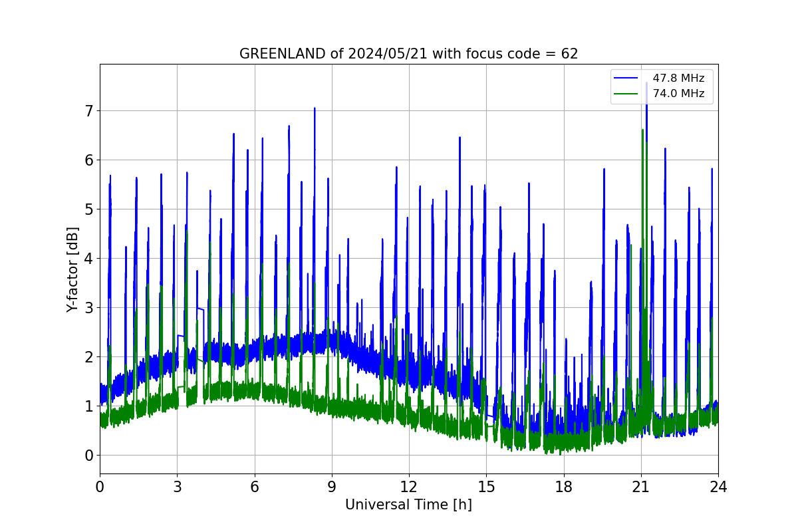798x532 pixels.
Task: Click the tallest blue peak near 21 h
Action: pos(646,84)
